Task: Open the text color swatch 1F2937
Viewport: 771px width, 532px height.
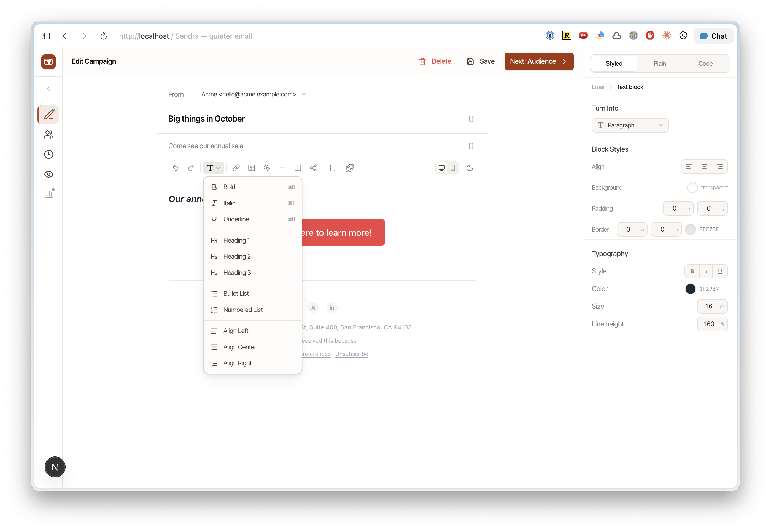Action: pyautogui.click(x=690, y=289)
